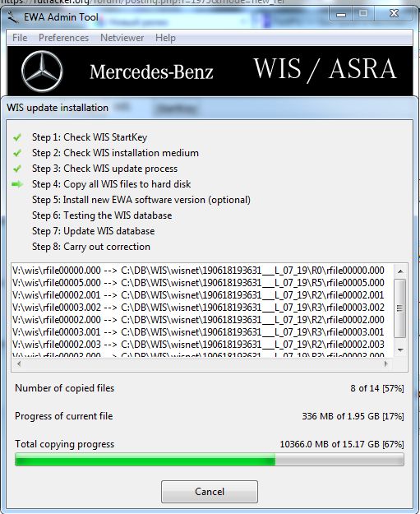420x514 pixels.
Task: Minimize the EWA Admin Tool window
Action: click(x=341, y=15)
